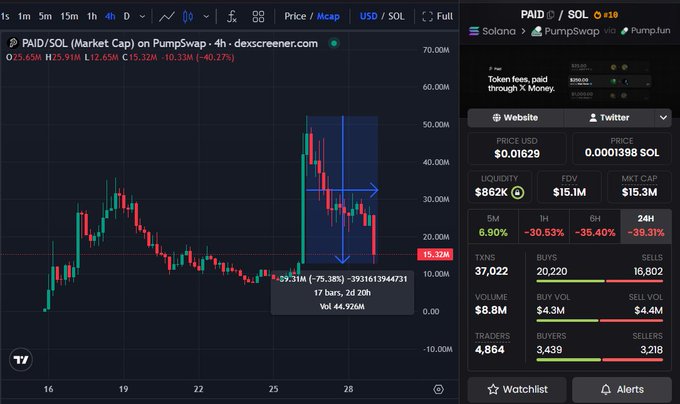This screenshot has height=404, width=680.
Task: Click the star icon on Watchlist button
Action: (493, 389)
